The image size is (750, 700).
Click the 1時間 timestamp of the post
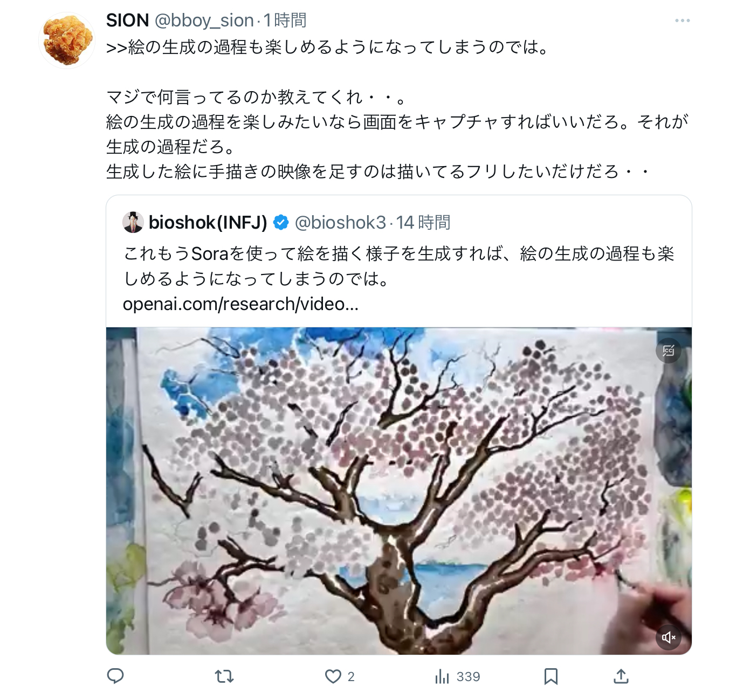click(x=285, y=20)
